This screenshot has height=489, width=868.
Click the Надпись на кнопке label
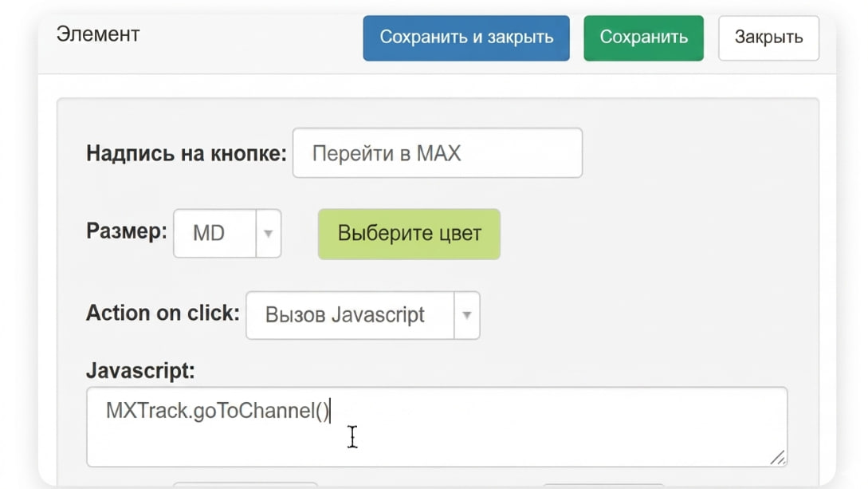click(x=187, y=153)
